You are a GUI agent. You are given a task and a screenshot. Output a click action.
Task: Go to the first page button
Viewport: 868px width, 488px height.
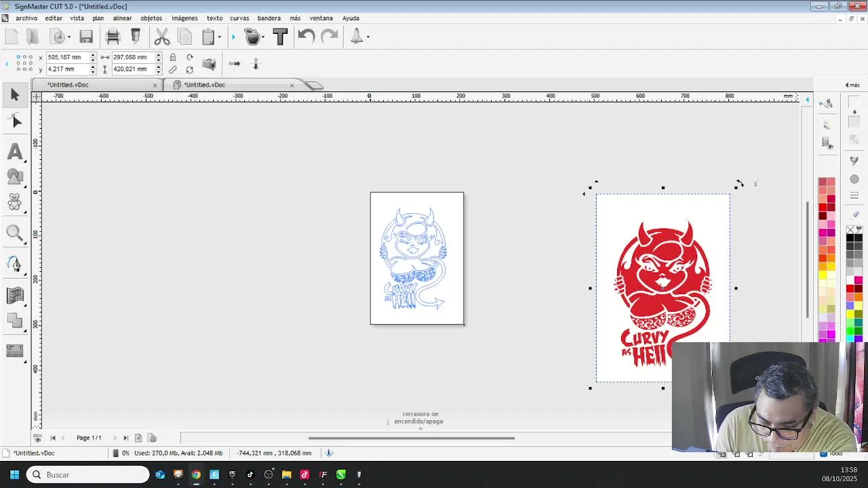(x=53, y=438)
